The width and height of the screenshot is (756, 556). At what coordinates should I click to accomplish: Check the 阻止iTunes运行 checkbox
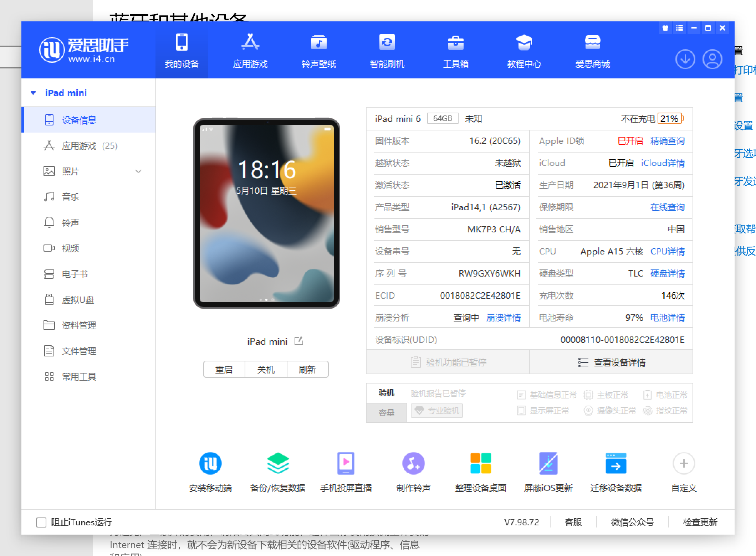coord(41,522)
